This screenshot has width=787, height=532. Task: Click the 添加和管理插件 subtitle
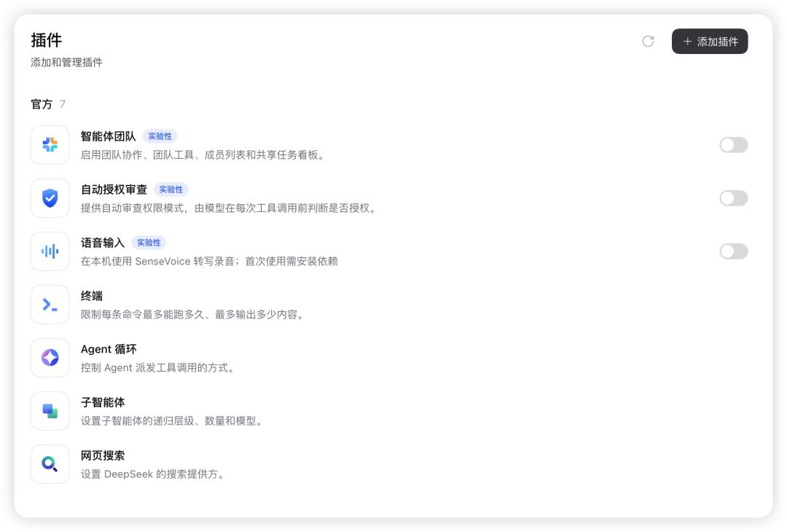(x=67, y=62)
